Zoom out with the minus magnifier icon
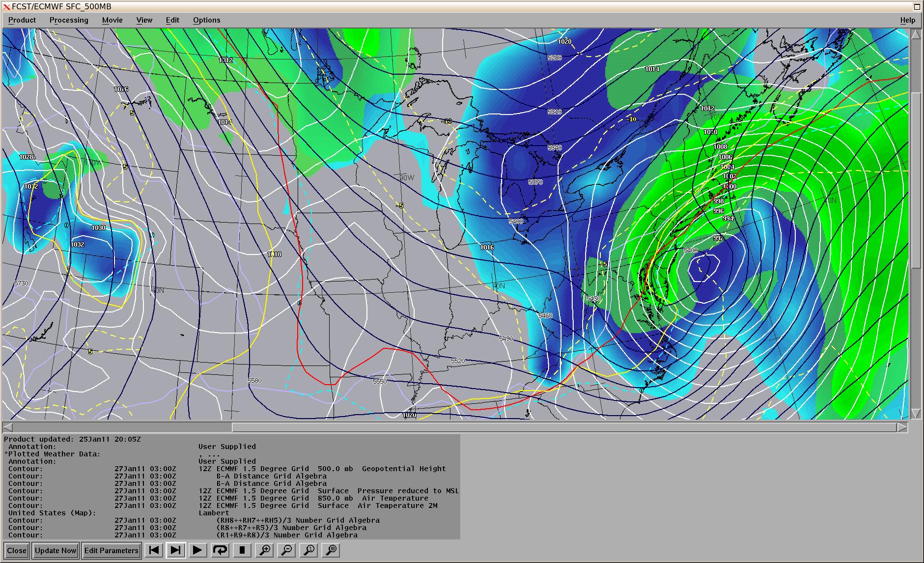Screen dimensions: 924x563 287,550
